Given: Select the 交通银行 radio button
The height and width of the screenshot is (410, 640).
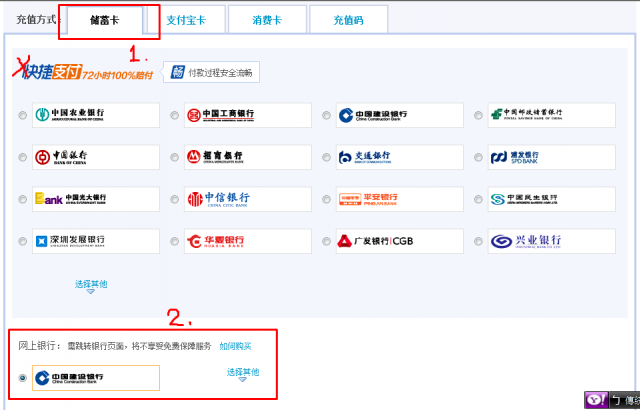Looking at the screenshot, I should coord(327,157).
